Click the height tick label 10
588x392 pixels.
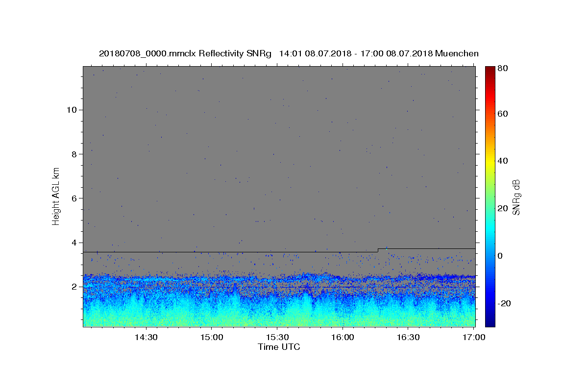click(x=71, y=110)
